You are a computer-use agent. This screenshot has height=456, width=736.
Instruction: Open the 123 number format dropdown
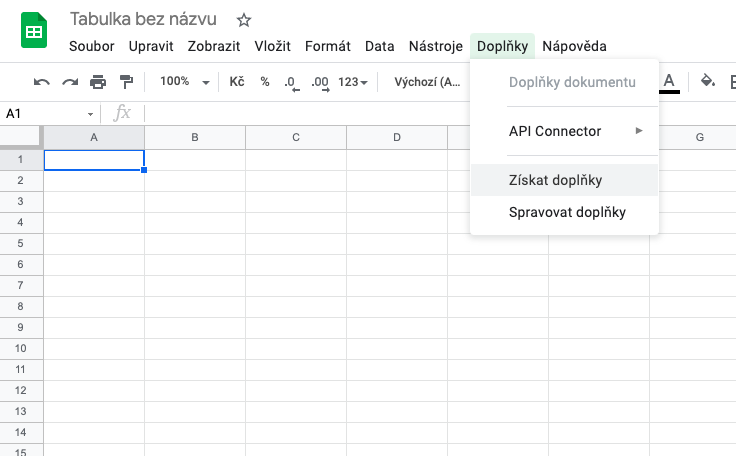(353, 82)
